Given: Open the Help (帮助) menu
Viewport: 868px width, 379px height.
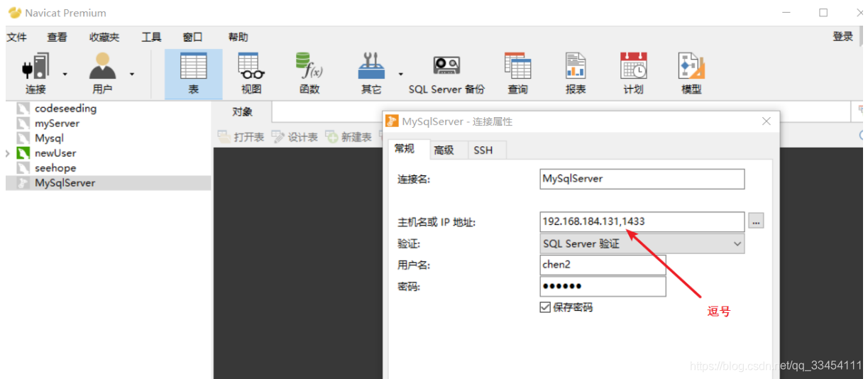Looking at the screenshot, I should click(238, 38).
